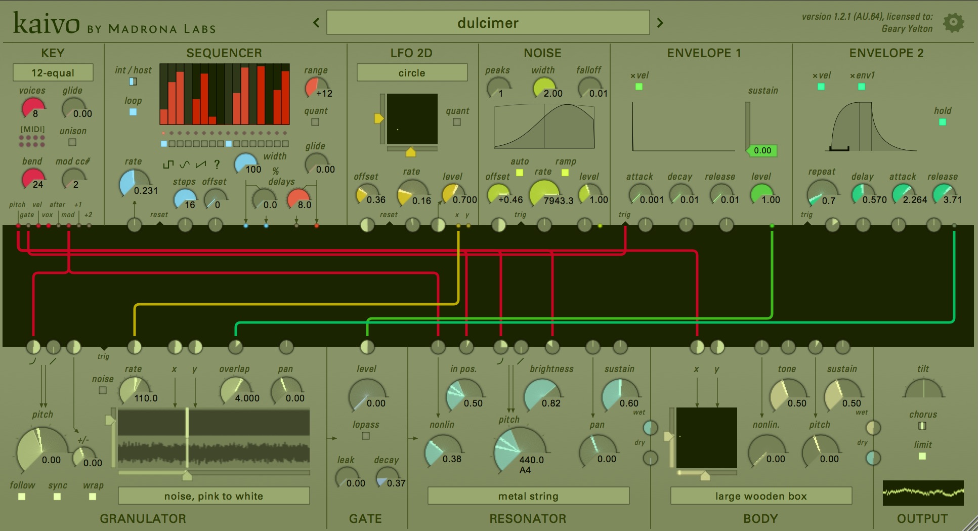Enable the unison checkbox in Key
980x531 pixels.
click(72, 142)
